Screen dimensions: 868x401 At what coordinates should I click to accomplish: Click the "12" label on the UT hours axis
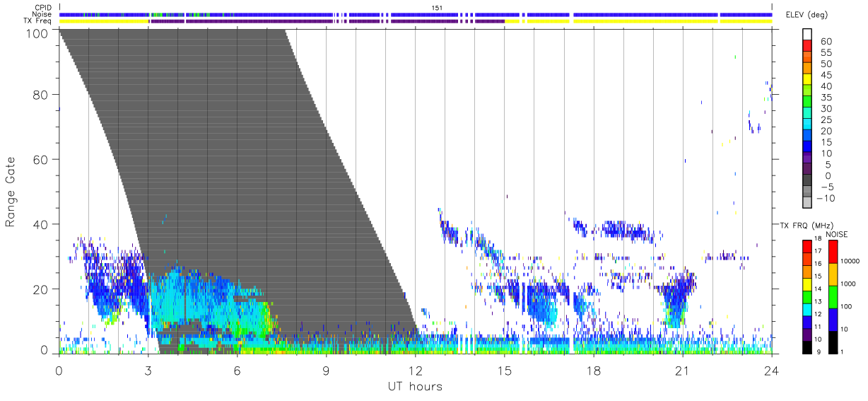coord(415,370)
